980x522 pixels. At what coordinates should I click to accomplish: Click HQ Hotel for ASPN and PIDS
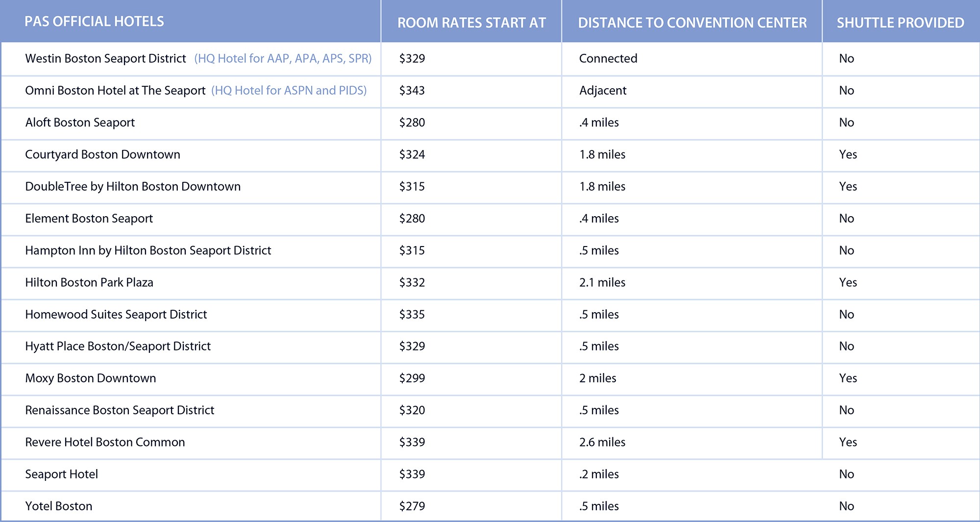[x=289, y=91]
